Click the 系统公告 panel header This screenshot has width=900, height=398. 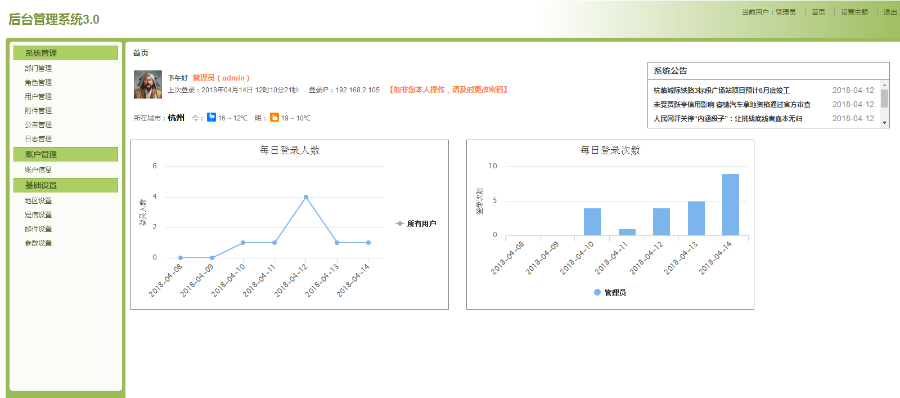768,71
